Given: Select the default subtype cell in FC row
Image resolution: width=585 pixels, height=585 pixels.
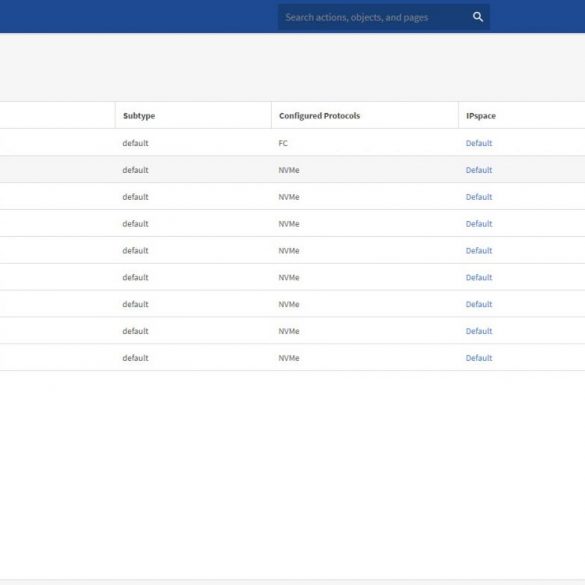Looking at the screenshot, I should tap(135, 143).
